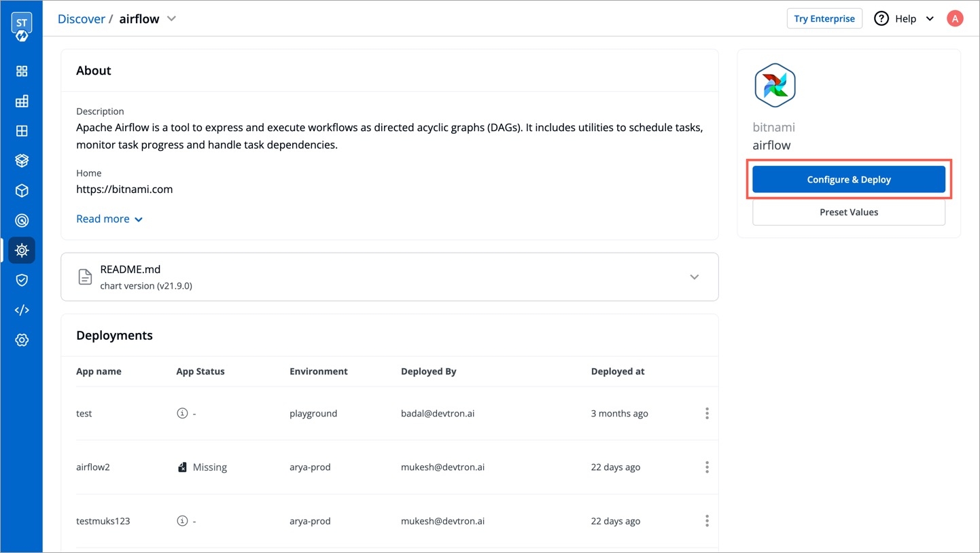Open the stacked boxes icon in sidebar
Image resolution: width=980 pixels, height=553 pixels.
coord(22,161)
